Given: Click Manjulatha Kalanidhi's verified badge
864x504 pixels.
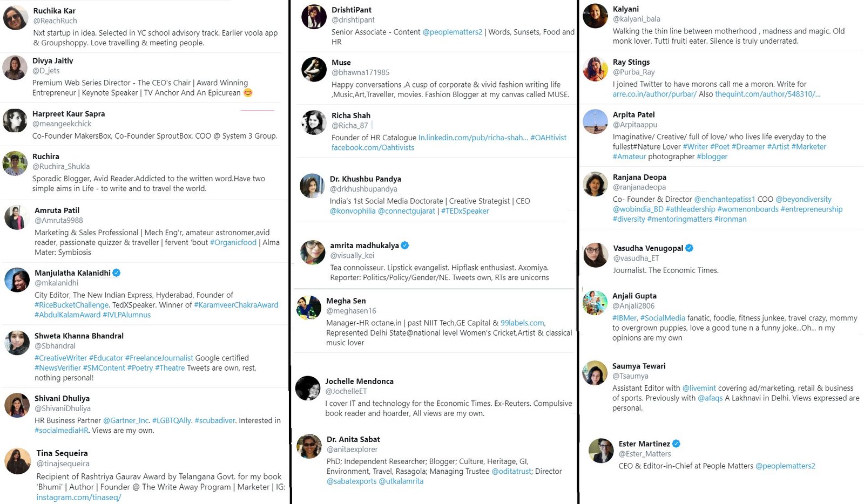Looking at the screenshot, I should (116, 273).
